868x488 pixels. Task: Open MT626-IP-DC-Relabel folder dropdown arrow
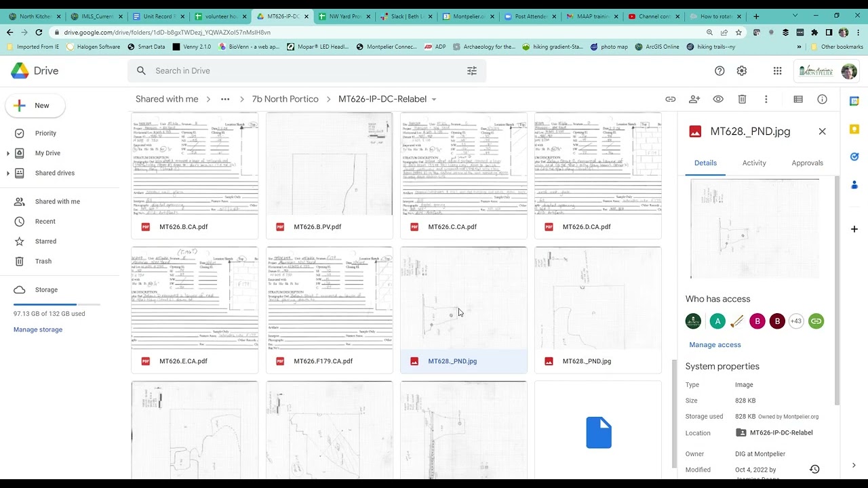[x=434, y=99]
